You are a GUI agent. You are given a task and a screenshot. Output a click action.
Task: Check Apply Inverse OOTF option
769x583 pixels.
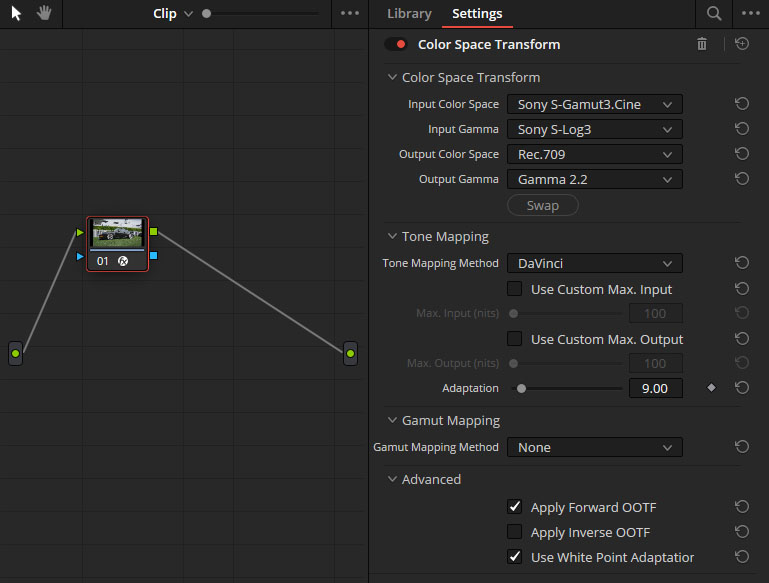[515, 532]
